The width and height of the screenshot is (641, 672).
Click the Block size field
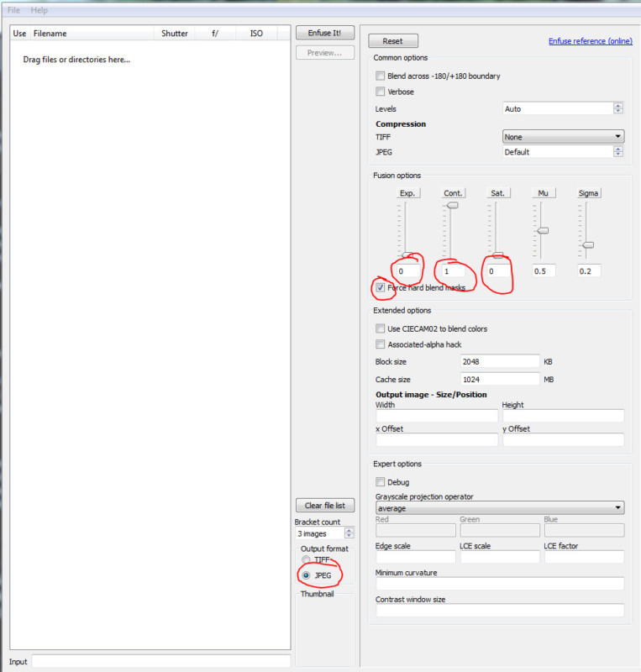pos(500,361)
